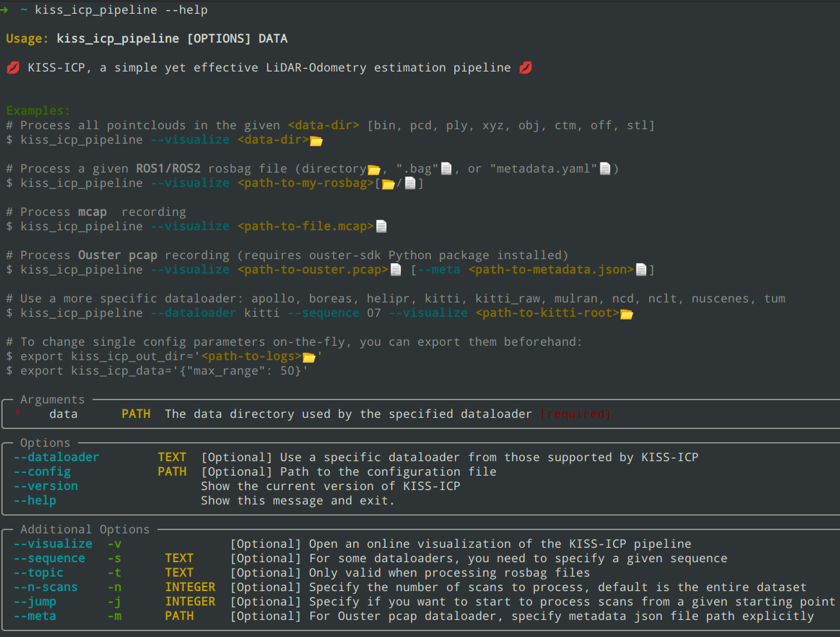Click the "<path-to-metadata.json>" placeholder

551,270
